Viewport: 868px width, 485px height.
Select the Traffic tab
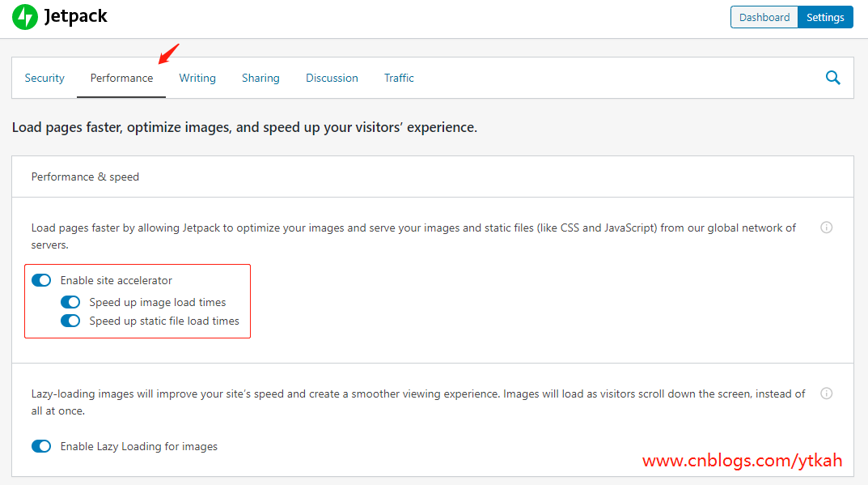tap(399, 78)
